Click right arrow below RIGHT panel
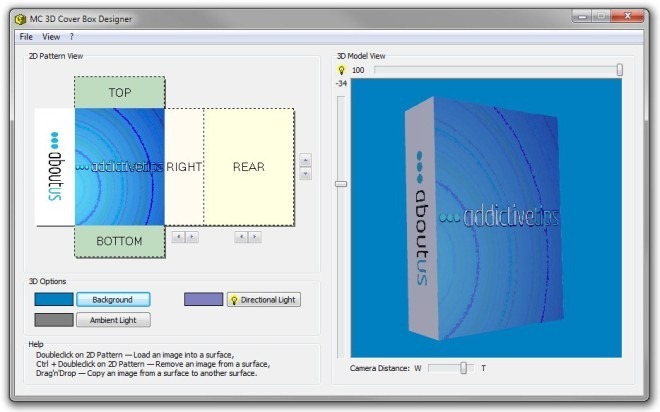The width and height of the screenshot is (660, 412). [x=192, y=237]
